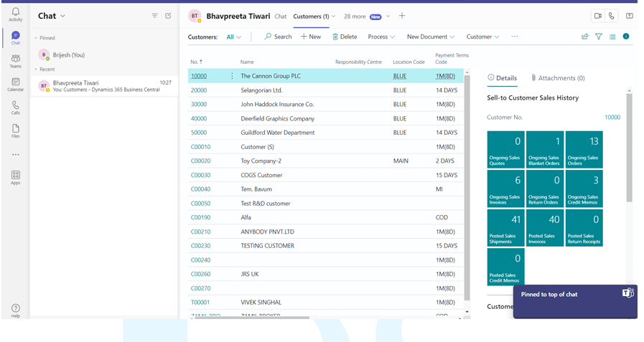Switch to the Chat tab
644x342 pixels.
coord(281,16)
